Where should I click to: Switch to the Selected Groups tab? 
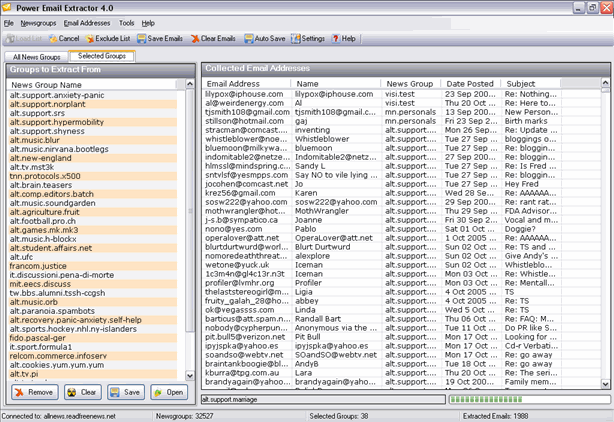[x=102, y=56]
